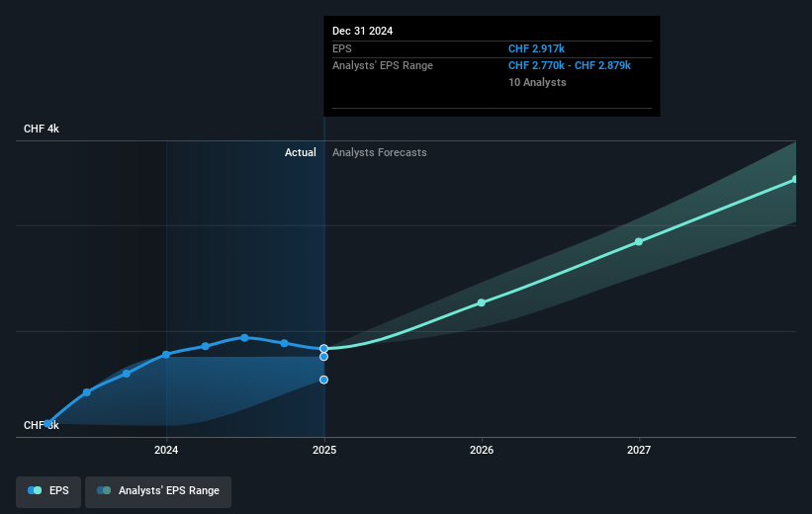Select the EPS point in late 2024
This screenshot has width=812, height=514.
coord(284,343)
